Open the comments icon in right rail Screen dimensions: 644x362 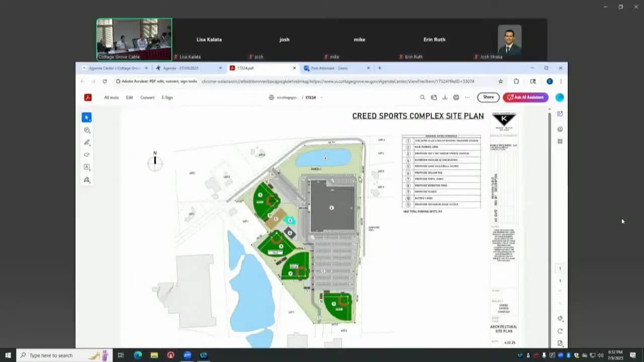coord(560,129)
